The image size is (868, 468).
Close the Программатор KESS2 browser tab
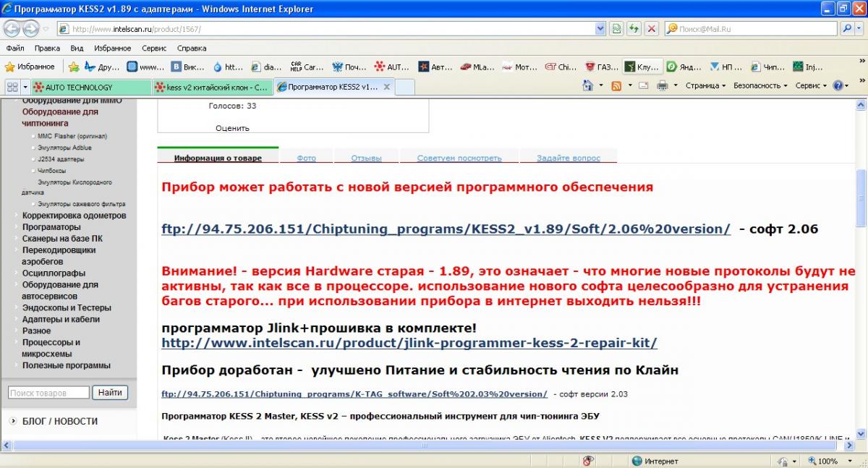387,87
